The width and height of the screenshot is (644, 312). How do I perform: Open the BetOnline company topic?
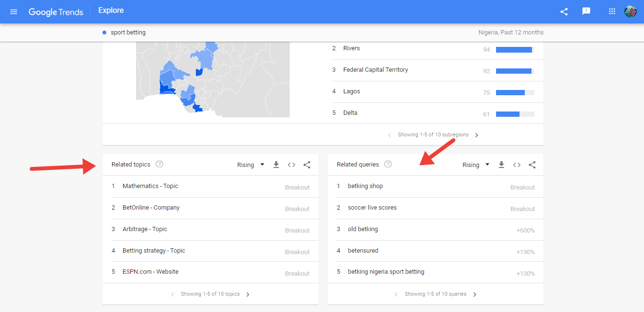point(151,208)
